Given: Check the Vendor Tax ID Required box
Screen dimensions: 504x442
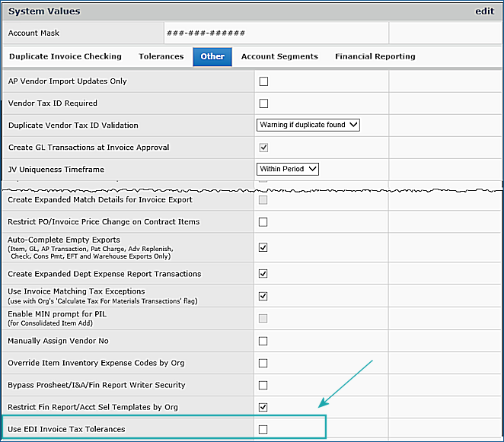Looking at the screenshot, I should (263, 103).
